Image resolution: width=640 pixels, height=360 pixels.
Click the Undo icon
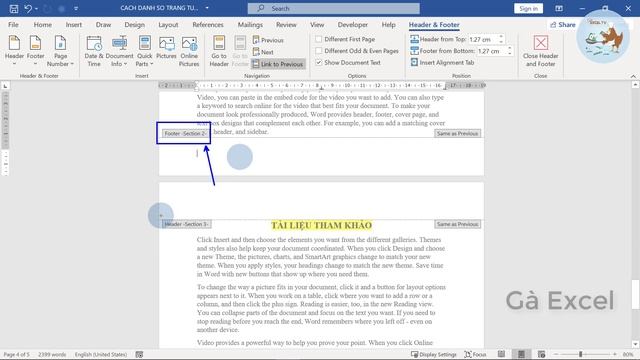coord(28,9)
